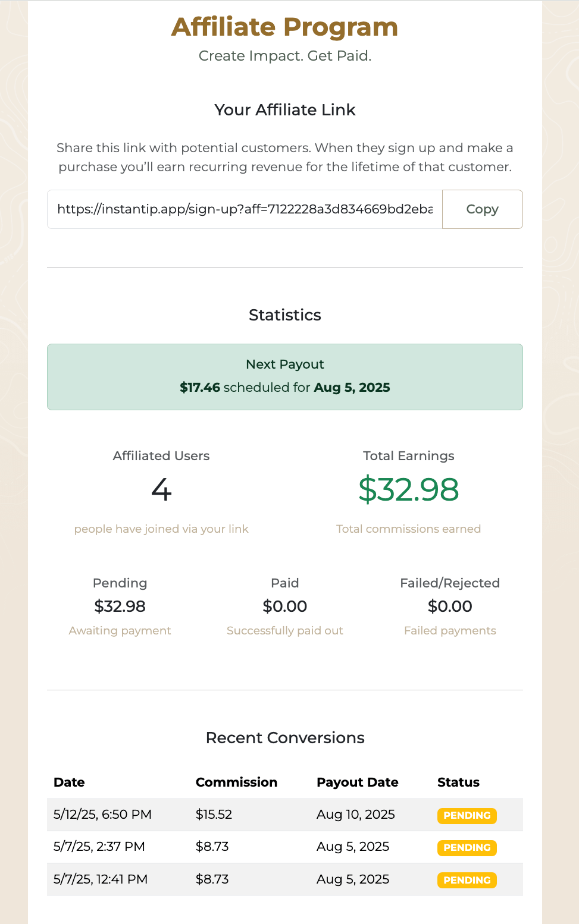This screenshot has height=924, width=579.
Task: Click the Failed/Rejected $0.00 amount
Action: pos(450,606)
